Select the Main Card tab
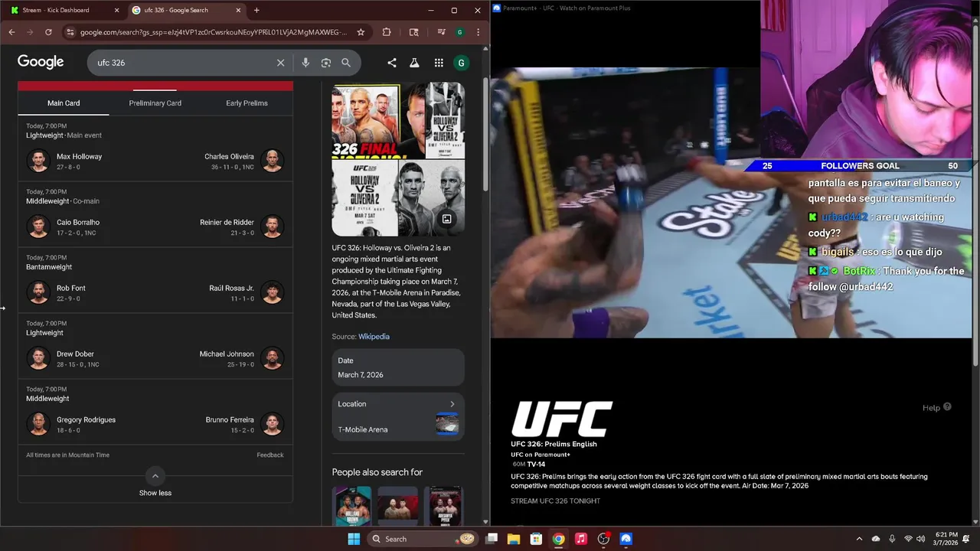 click(64, 103)
